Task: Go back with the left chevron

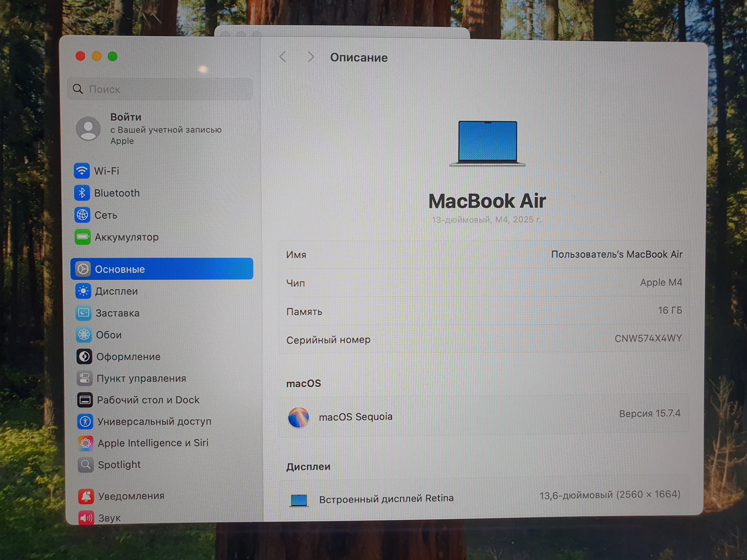Action: (283, 57)
